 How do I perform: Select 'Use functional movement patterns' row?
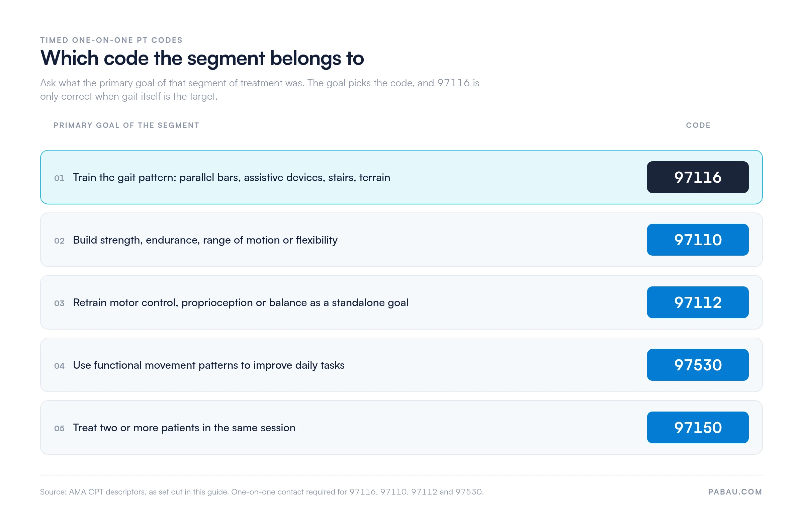(401, 365)
